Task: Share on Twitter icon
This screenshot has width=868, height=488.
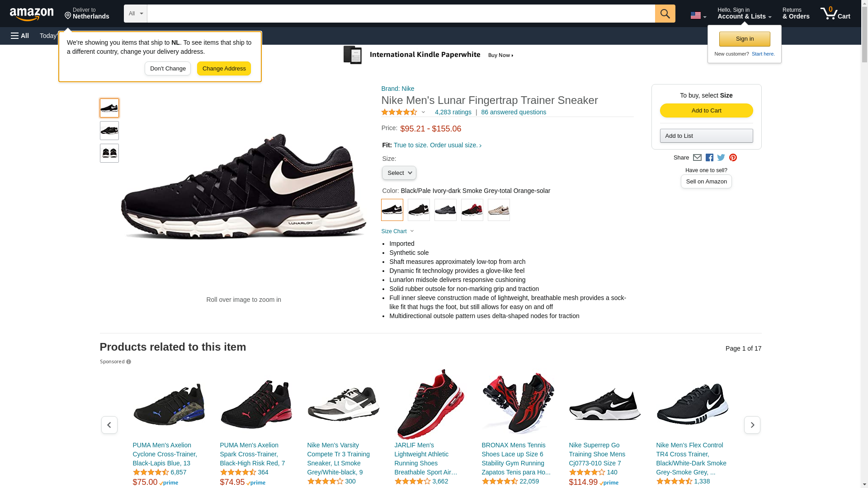Action: (x=721, y=158)
